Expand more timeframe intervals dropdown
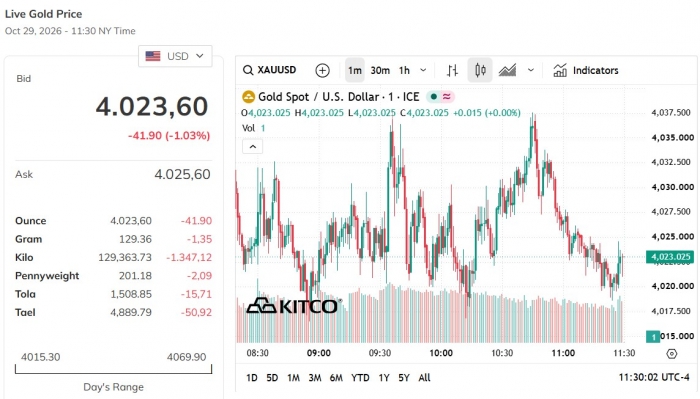 coord(423,70)
